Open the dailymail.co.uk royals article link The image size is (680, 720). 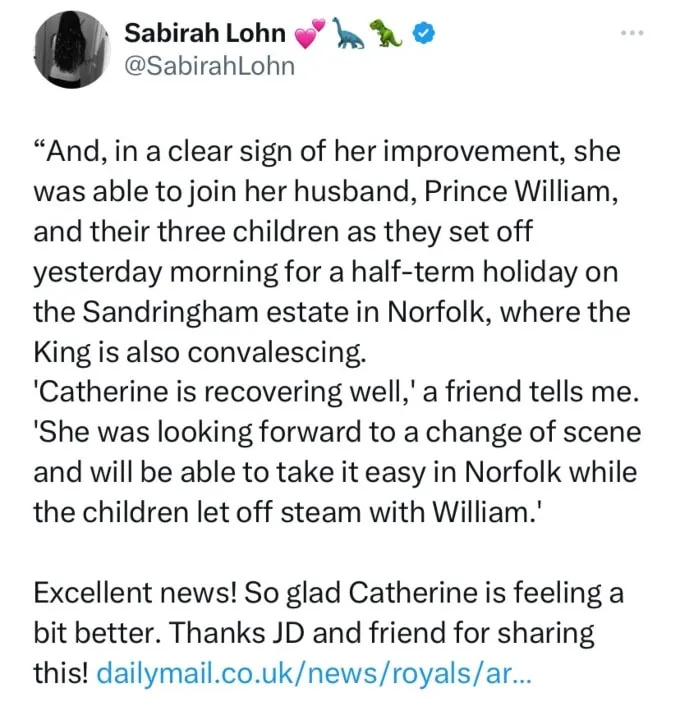coord(314,673)
